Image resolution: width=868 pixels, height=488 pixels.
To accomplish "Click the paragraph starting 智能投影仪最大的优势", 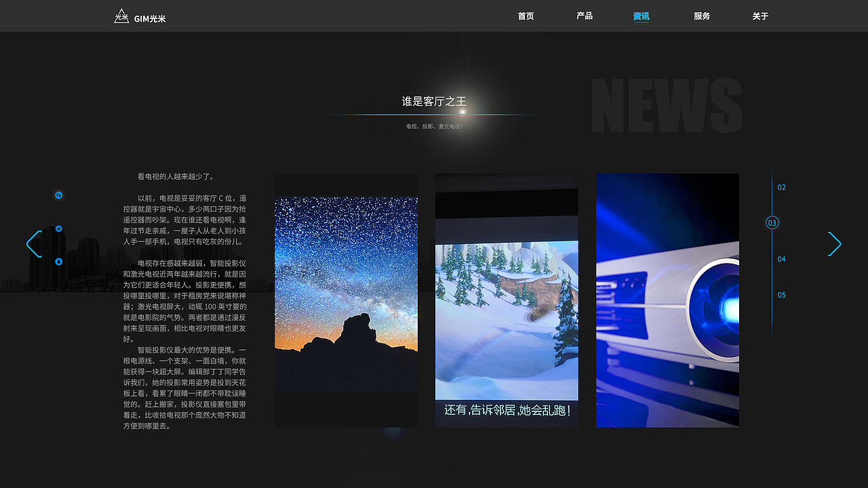I will [x=184, y=388].
